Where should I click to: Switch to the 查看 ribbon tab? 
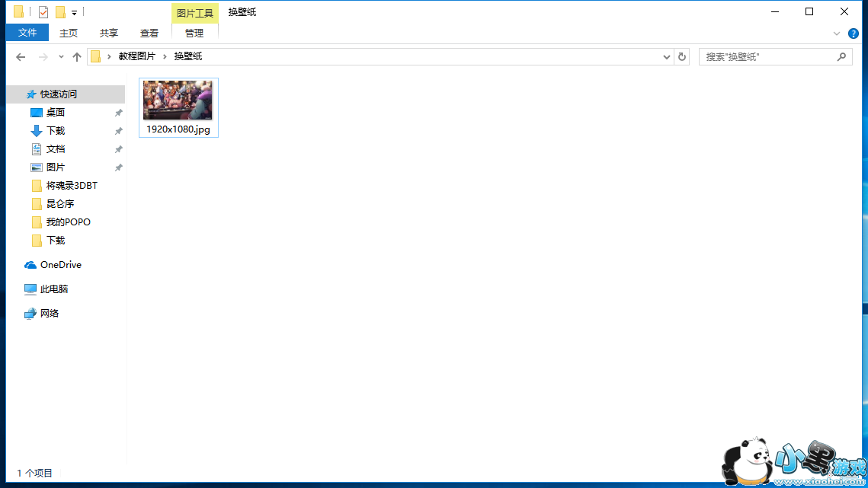point(149,33)
